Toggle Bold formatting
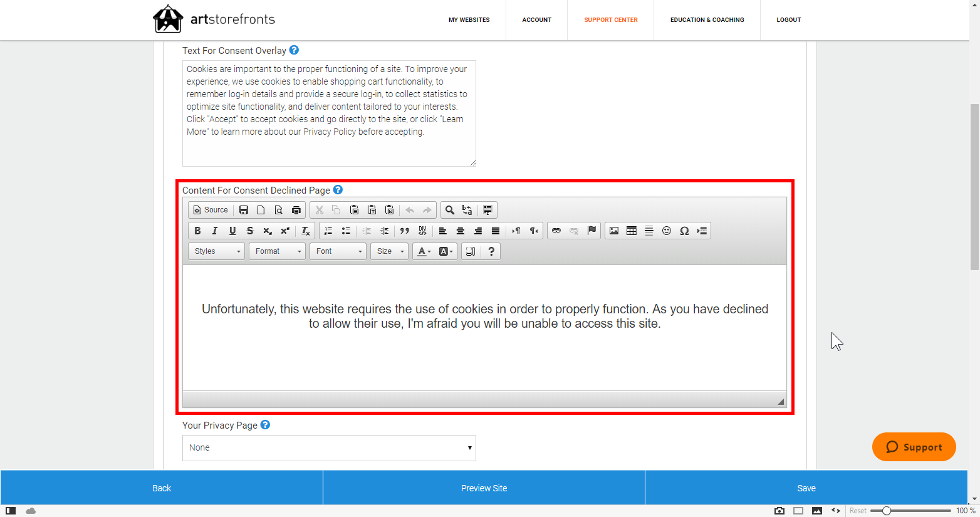The height and width of the screenshot is (517, 980). click(x=197, y=231)
